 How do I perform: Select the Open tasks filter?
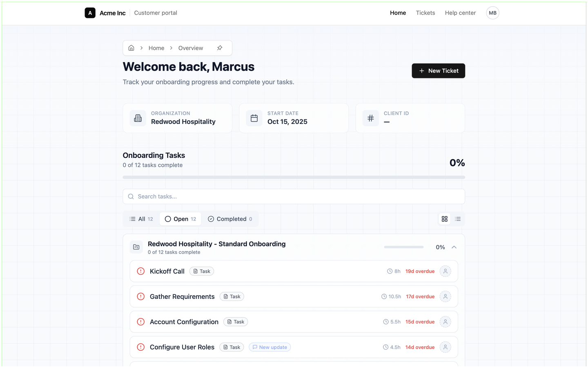pyautogui.click(x=180, y=219)
